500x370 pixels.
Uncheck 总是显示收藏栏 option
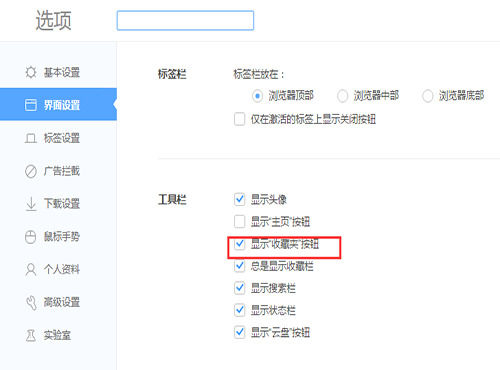point(240,266)
